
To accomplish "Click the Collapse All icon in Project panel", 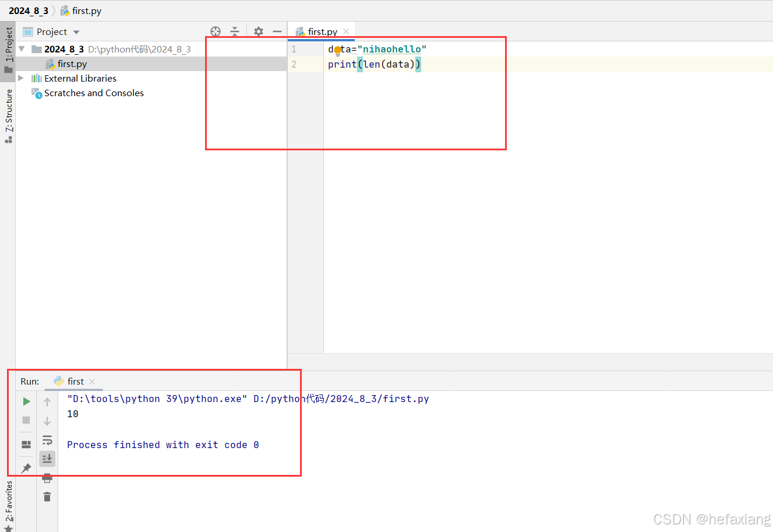I will (235, 31).
